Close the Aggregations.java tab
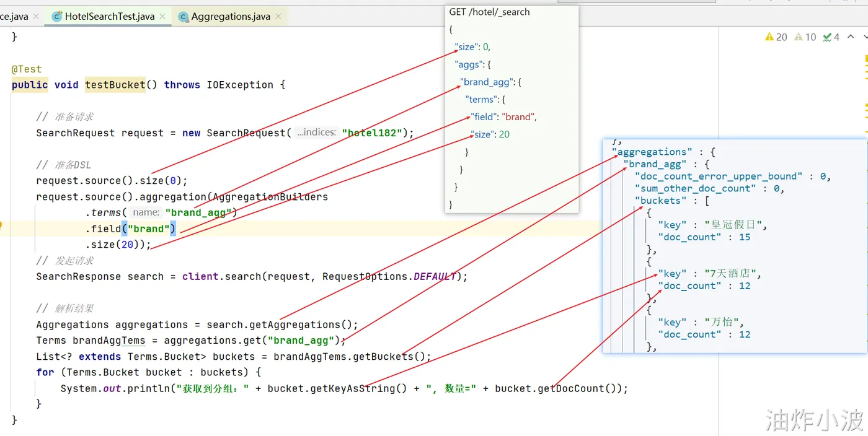 [x=278, y=17]
